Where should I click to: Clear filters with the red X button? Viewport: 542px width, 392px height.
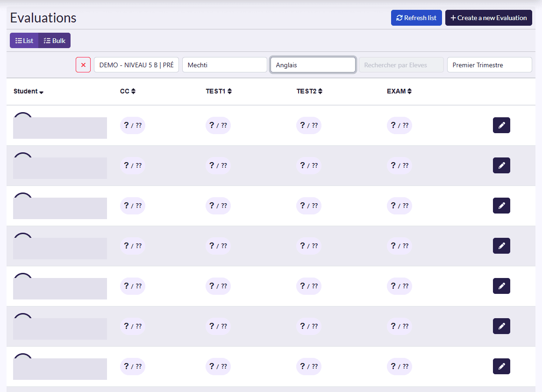click(83, 64)
